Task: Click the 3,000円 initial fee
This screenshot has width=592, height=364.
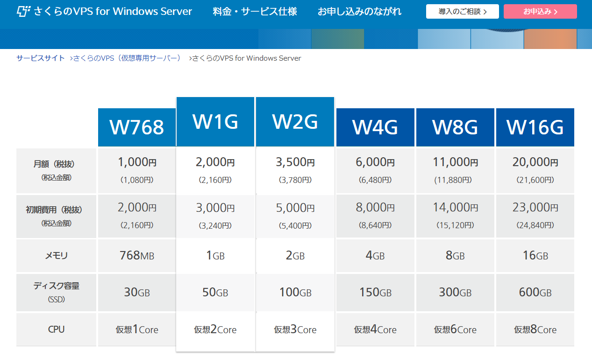Action: 215,208
